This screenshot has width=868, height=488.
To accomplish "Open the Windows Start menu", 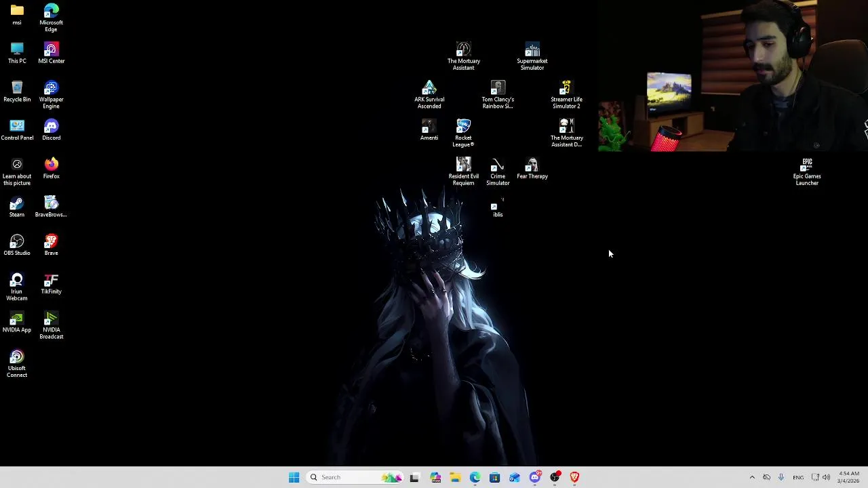I will pos(294,477).
